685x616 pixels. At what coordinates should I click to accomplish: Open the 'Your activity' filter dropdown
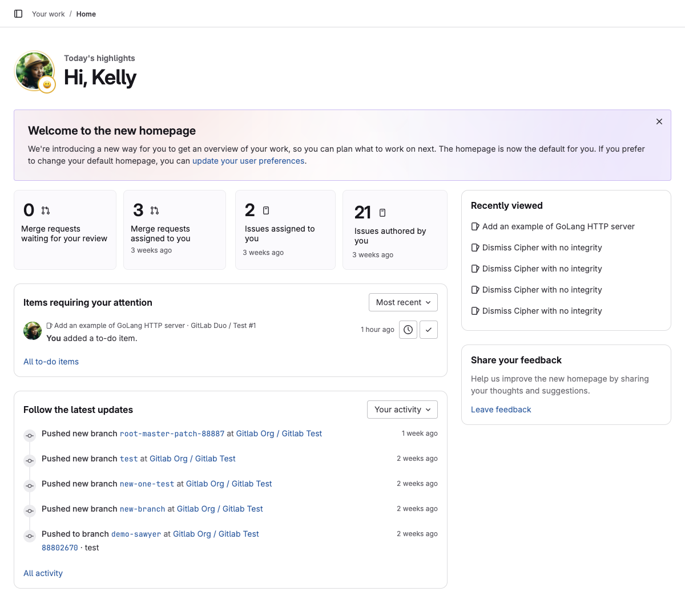tap(402, 409)
